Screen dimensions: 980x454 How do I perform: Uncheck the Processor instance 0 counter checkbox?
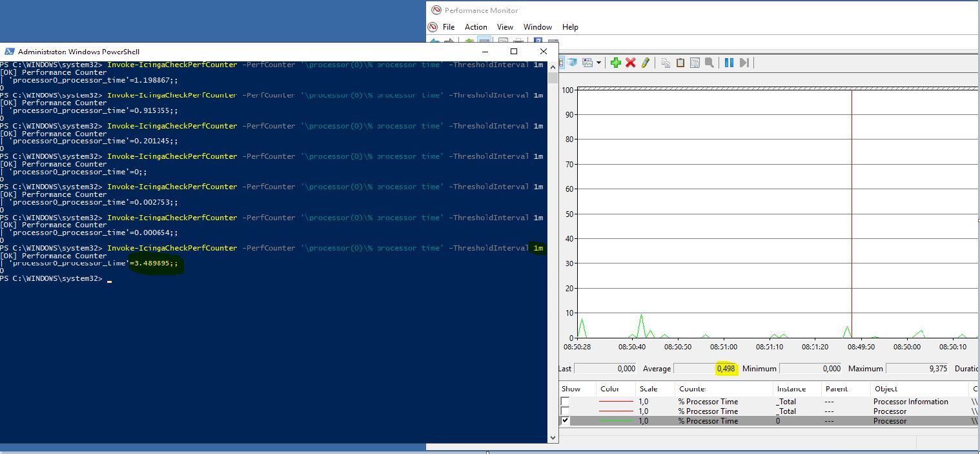[x=566, y=421]
